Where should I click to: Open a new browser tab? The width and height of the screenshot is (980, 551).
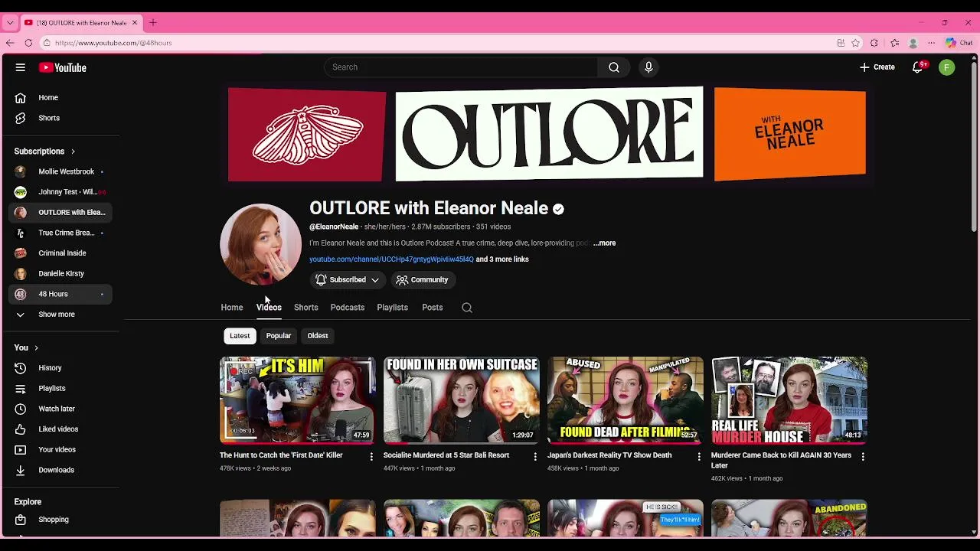click(x=152, y=23)
